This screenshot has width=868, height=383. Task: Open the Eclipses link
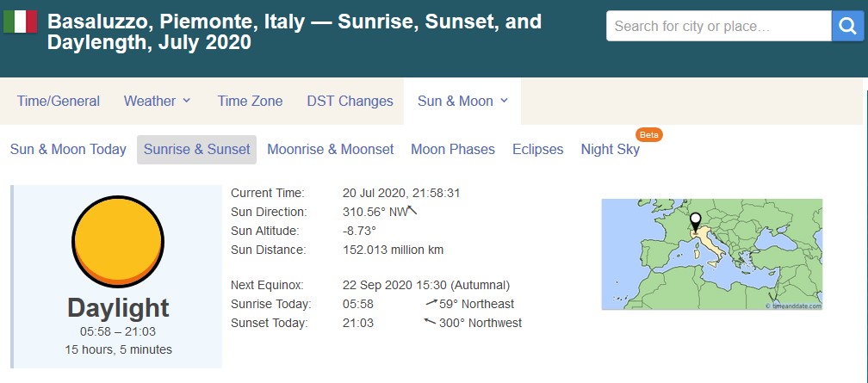coord(537,149)
